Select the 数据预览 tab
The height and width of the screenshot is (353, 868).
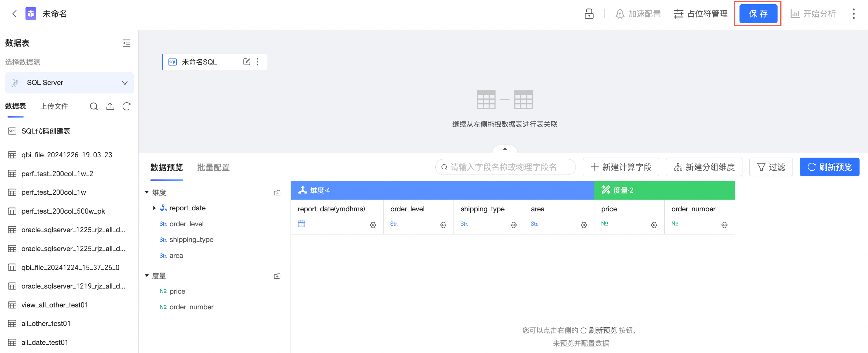click(x=167, y=168)
